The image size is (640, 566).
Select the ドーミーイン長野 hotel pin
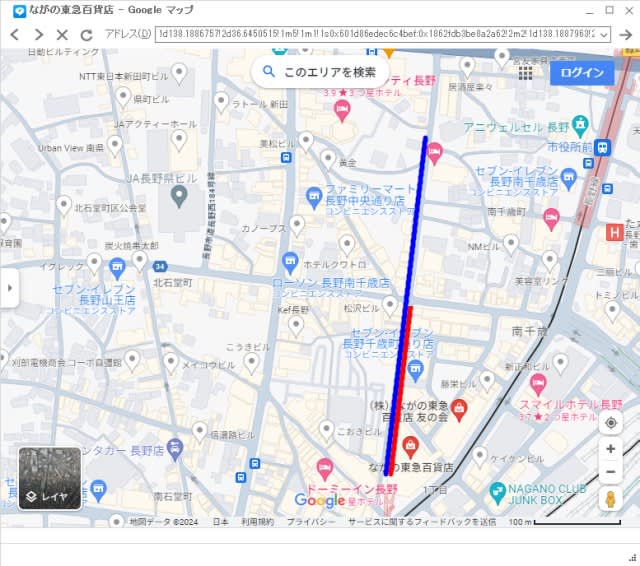[324, 469]
